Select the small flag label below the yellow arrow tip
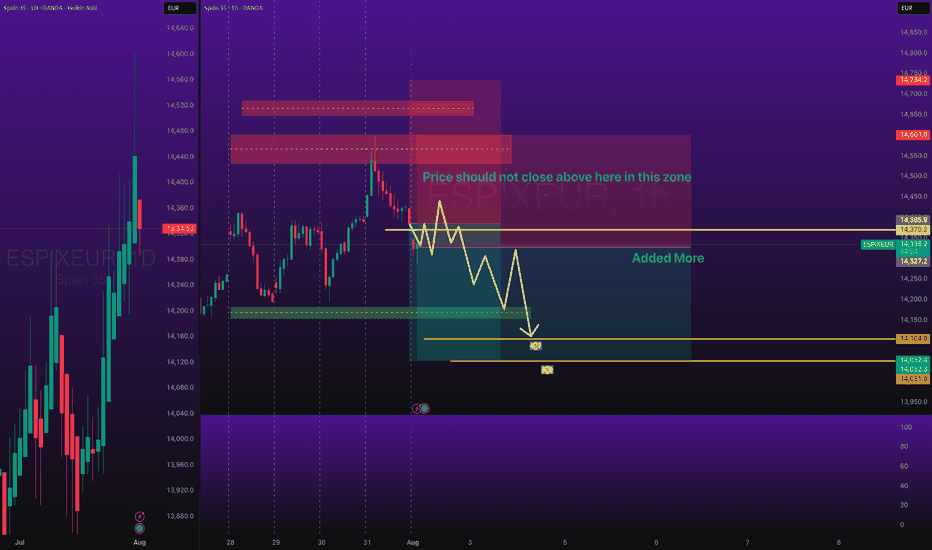This screenshot has height=550, width=932. coord(536,345)
